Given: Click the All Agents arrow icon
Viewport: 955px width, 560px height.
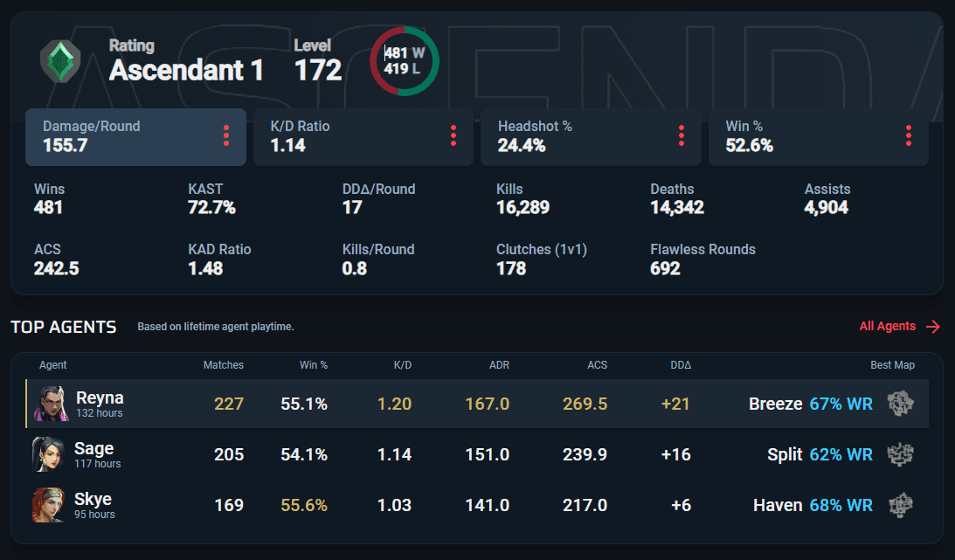Looking at the screenshot, I should point(932,327).
